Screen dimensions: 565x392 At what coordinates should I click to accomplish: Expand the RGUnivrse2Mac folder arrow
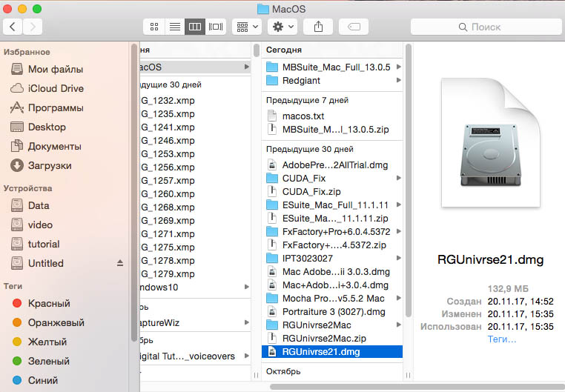tap(398, 325)
